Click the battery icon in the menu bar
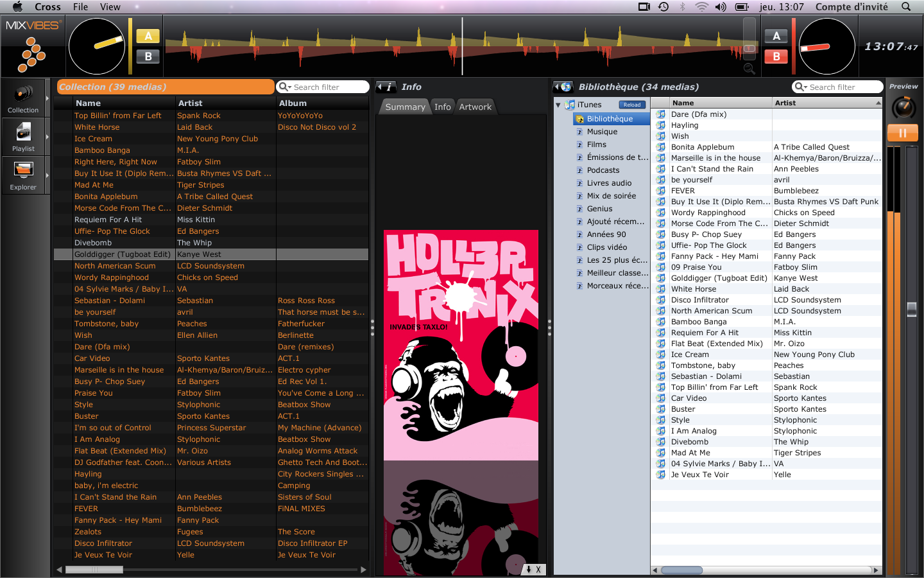This screenshot has height=578, width=924. [742, 6]
